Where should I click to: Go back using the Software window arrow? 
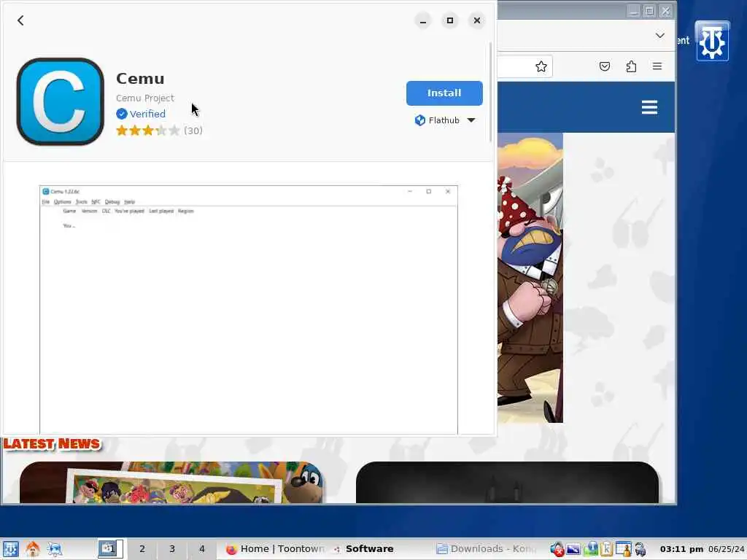tap(20, 20)
